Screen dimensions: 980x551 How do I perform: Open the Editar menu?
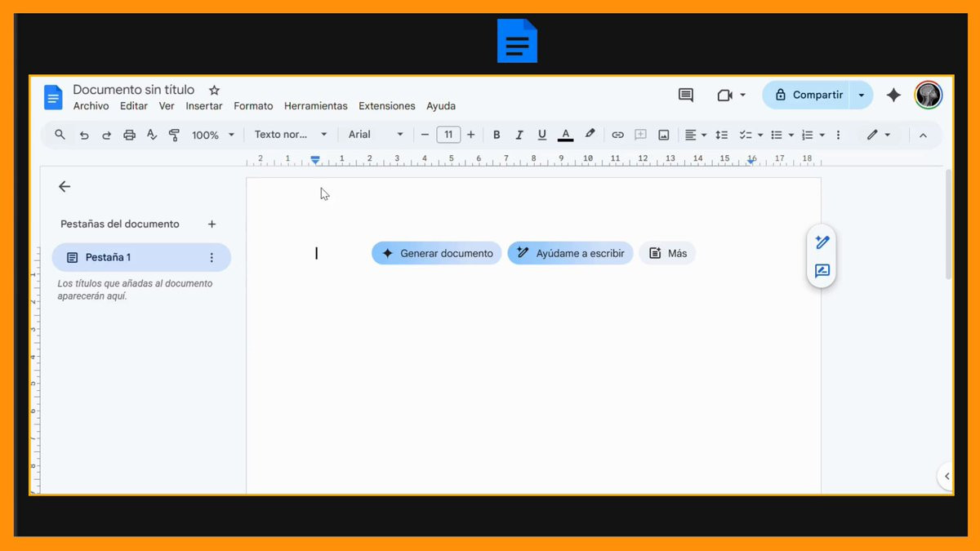click(x=134, y=106)
